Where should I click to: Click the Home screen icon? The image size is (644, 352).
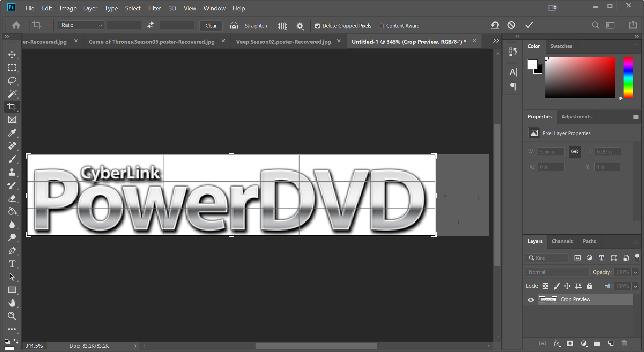(16, 25)
